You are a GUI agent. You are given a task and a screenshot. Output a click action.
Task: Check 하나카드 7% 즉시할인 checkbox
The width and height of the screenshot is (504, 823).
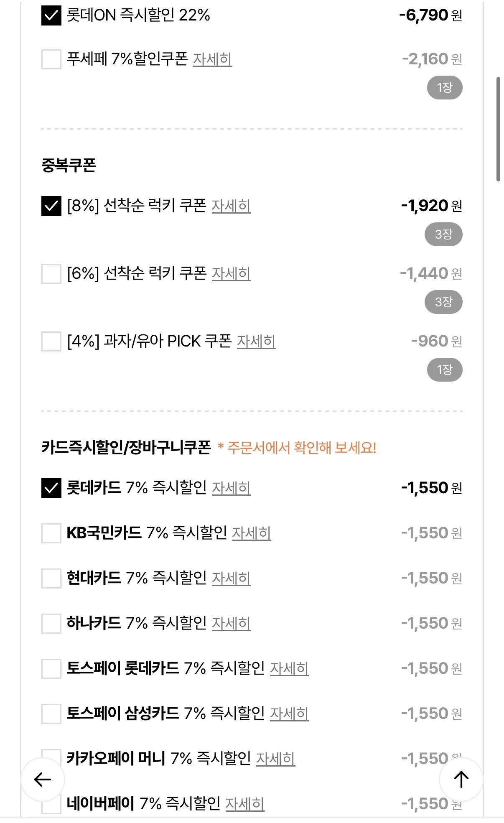51,624
